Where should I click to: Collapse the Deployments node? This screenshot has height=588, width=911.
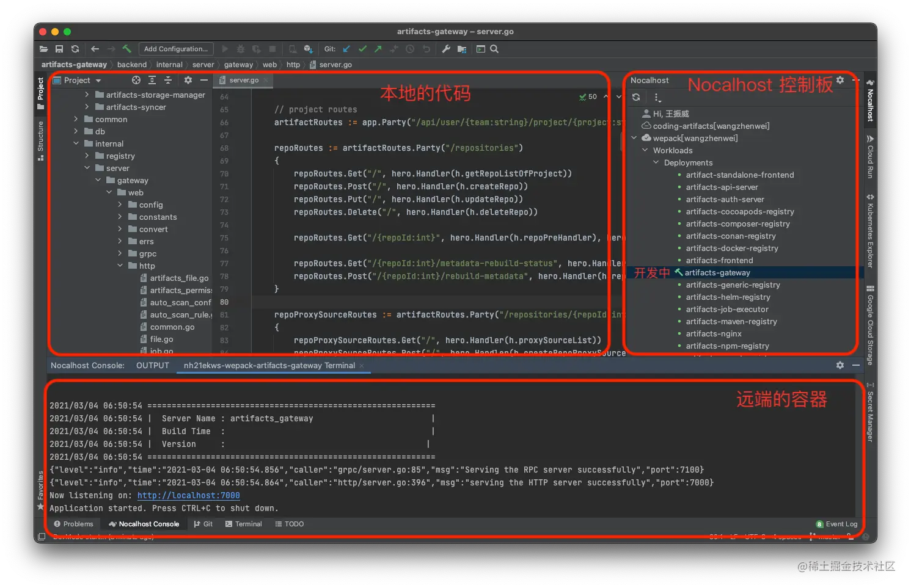(656, 162)
